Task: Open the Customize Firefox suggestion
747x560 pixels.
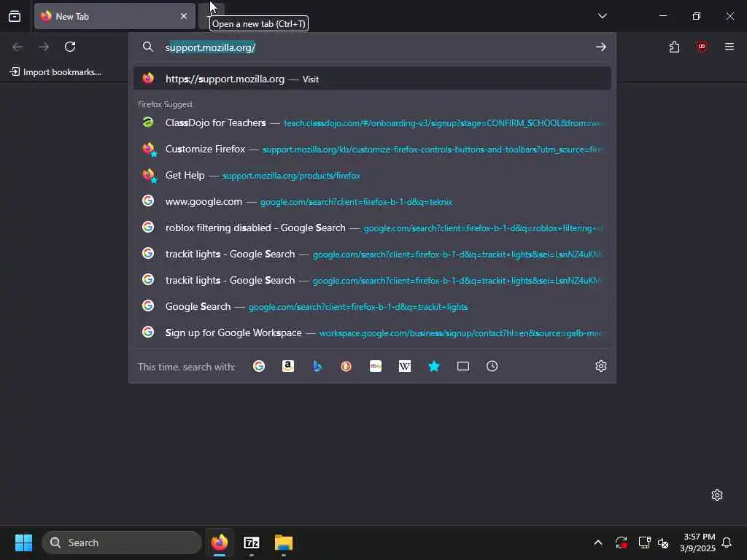Action: click(372, 149)
